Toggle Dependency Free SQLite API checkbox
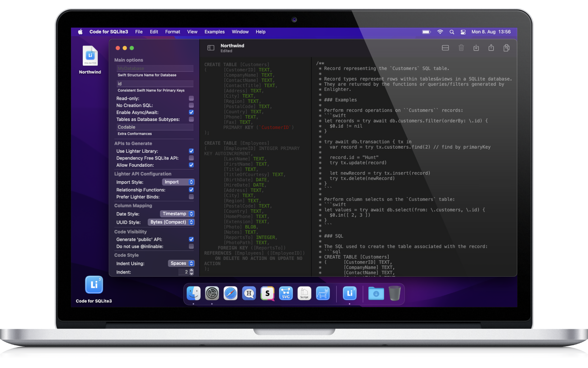This screenshot has width=588, height=368. pyautogui.click(x=191, y=158)
